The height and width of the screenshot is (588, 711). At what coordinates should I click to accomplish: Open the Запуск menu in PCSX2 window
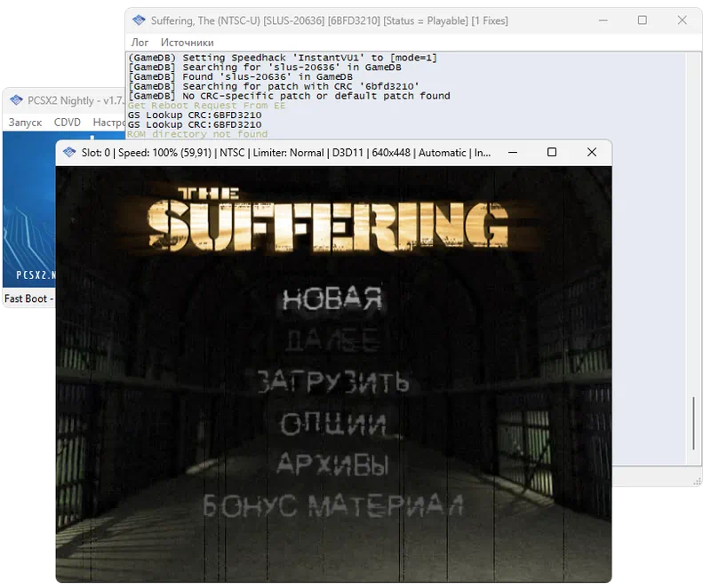(x=26, y=123)
